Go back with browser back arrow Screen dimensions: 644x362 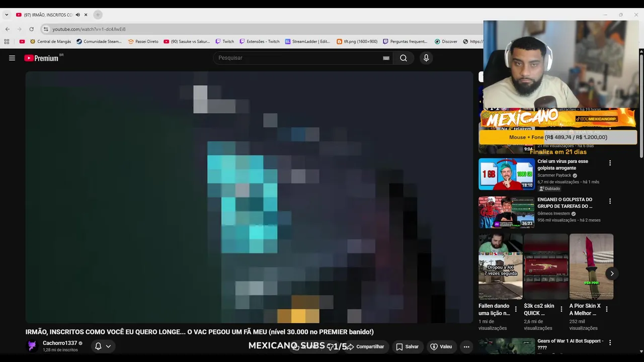(8, 29)
